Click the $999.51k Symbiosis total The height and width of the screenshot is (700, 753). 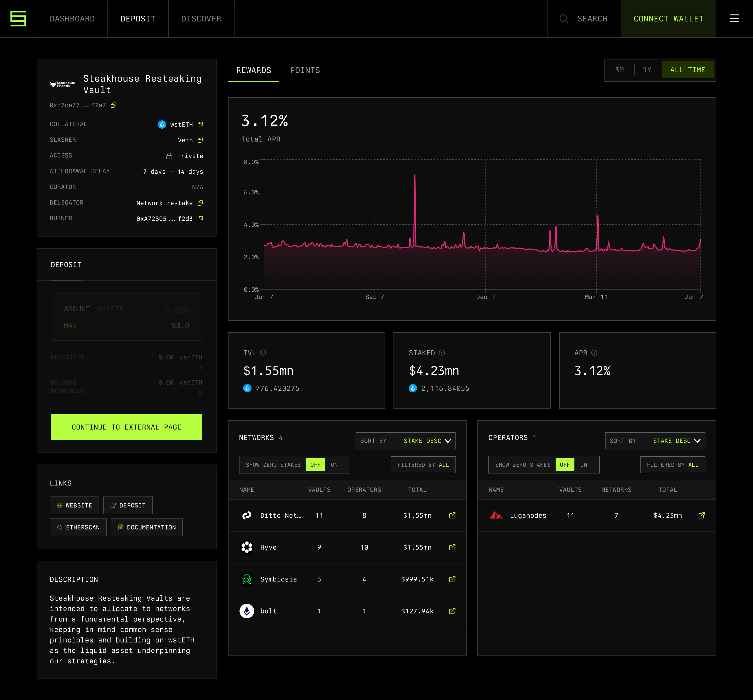point(417,579)
